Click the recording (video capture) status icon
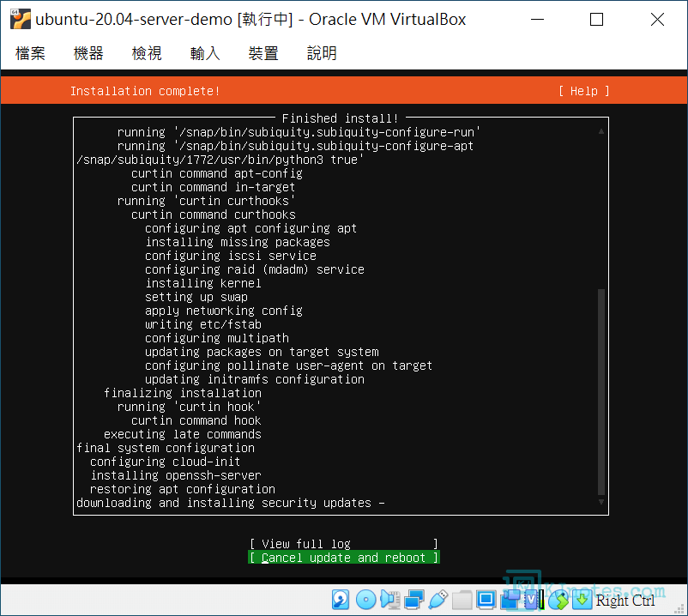 (x=510, y=600)
